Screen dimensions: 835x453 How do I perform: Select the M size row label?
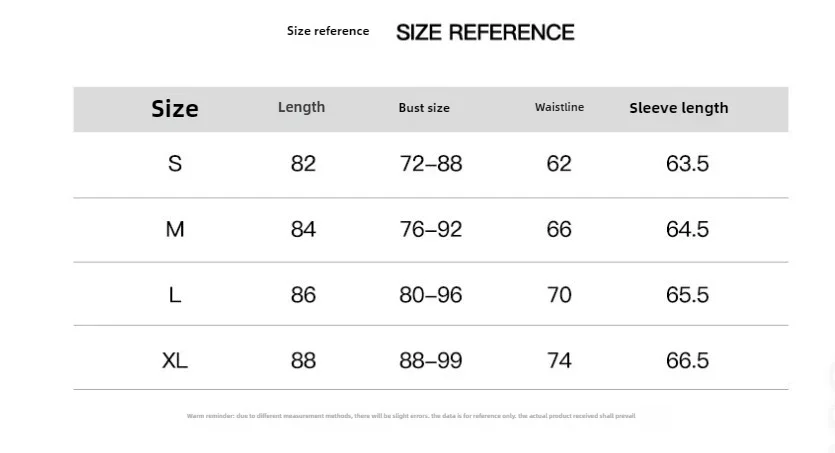(175, 229)
